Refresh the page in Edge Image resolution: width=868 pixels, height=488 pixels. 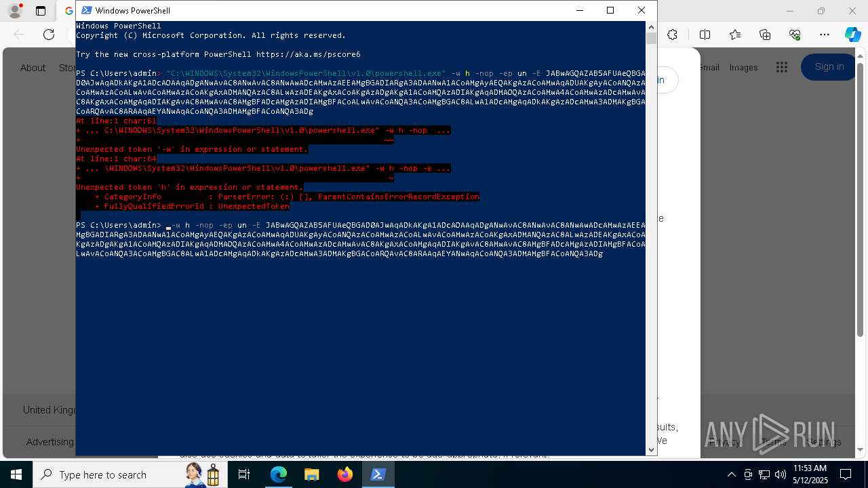click(x=49, y=35)
